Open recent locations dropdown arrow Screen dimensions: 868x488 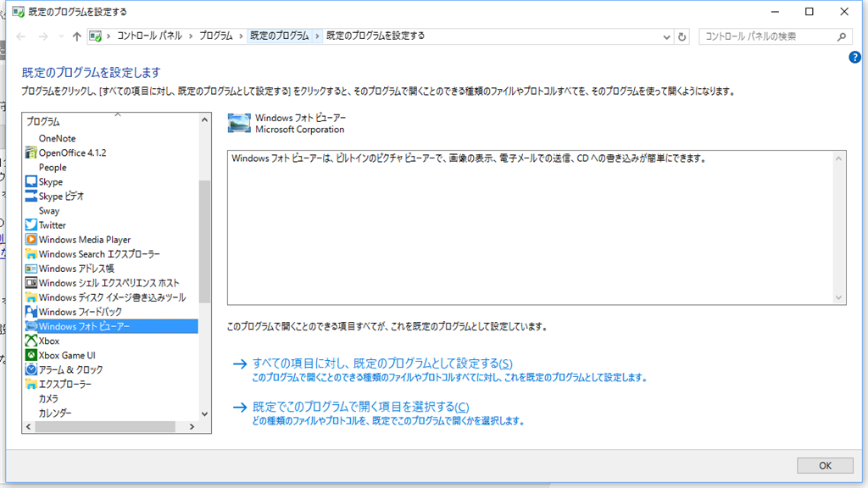[x=61, y=36]
